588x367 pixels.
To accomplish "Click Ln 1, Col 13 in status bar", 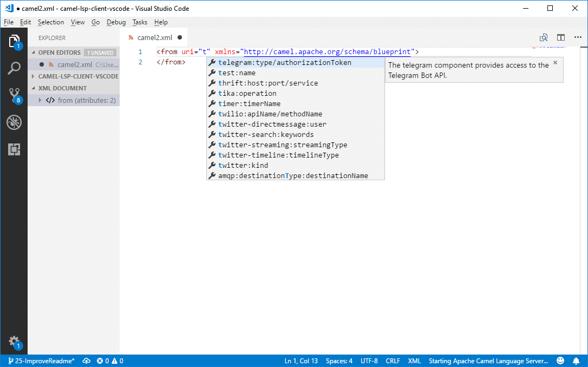I will click(x=300, y=361).
